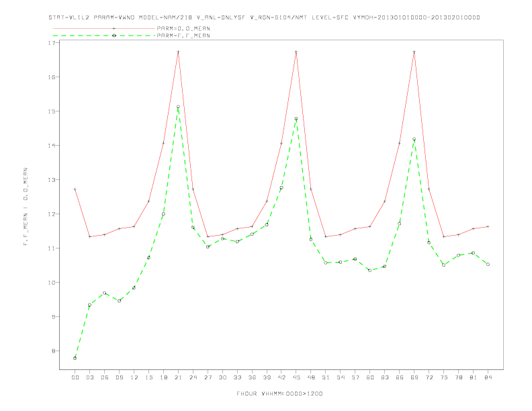Click the lowest green circle at hour 00

[x=75, y=358]
